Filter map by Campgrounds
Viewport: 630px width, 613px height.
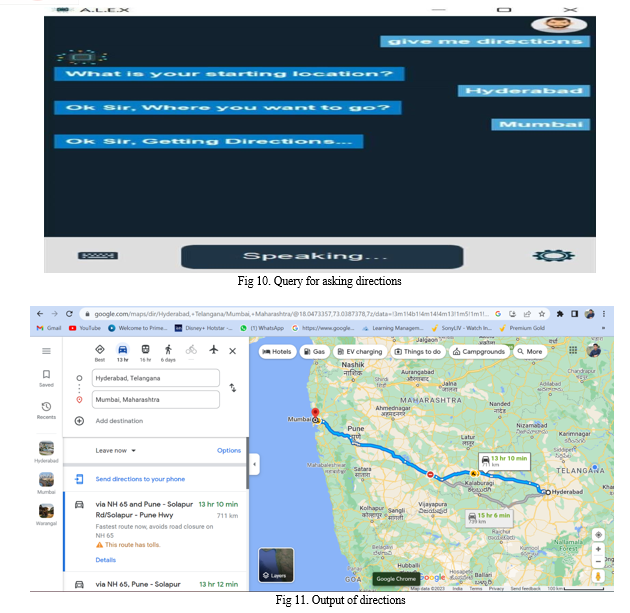(x=479, y=351)
